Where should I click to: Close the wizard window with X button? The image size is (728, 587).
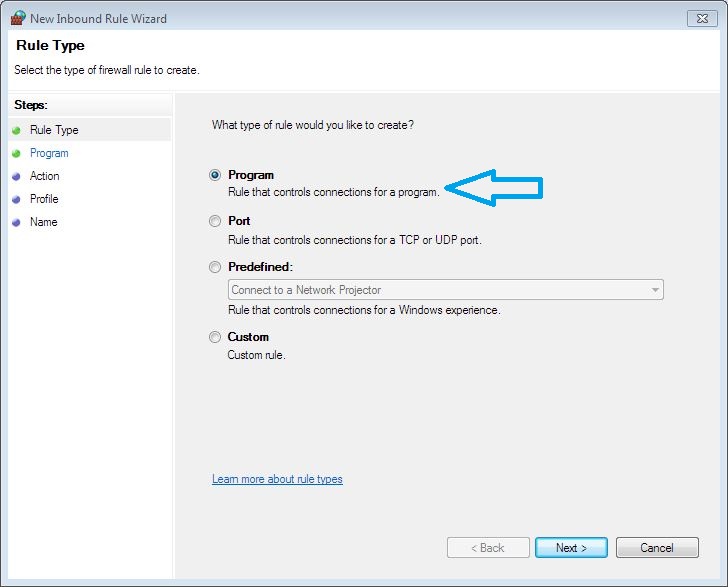click(x=700, y=18)
